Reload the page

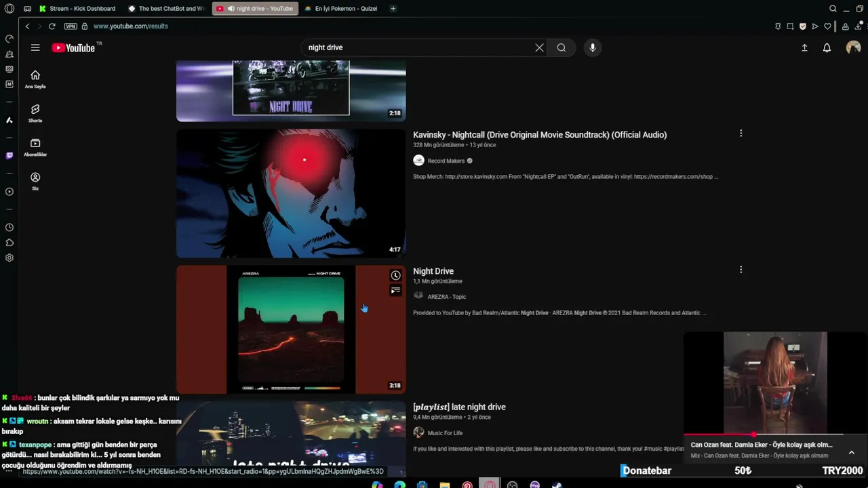pyautogui.click(x=52, y=26)
